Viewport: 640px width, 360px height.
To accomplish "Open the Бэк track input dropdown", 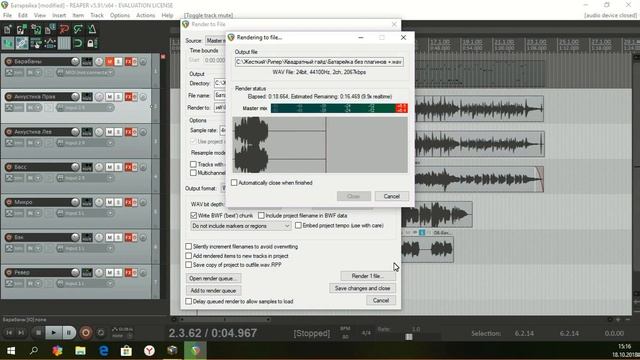I will click(85, 248).
